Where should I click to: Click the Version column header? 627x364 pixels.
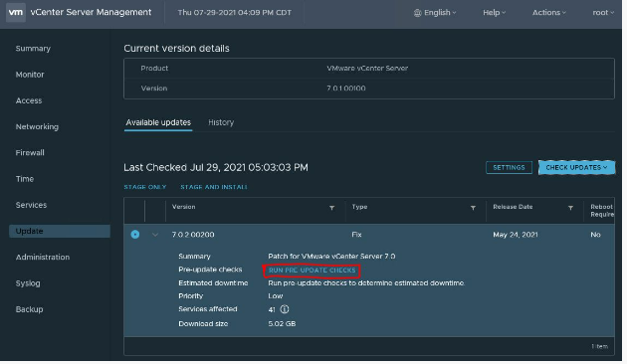[183, 207]
